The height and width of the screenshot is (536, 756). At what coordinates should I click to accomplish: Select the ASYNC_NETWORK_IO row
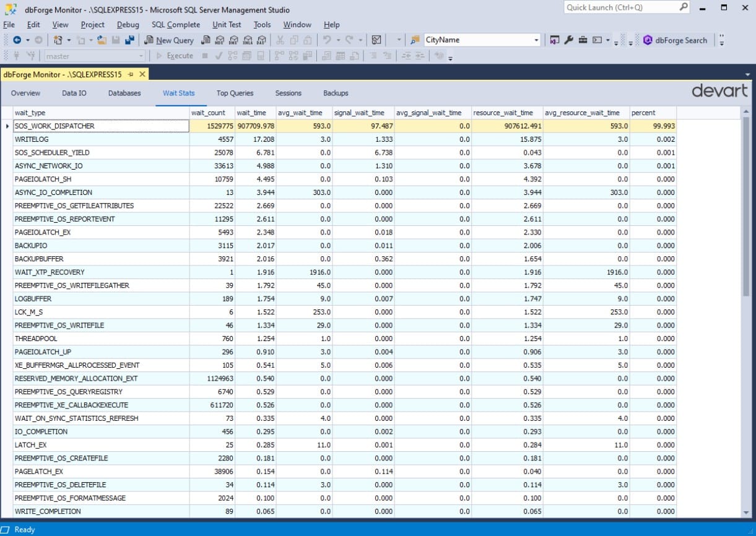click(x=344, y=166)
